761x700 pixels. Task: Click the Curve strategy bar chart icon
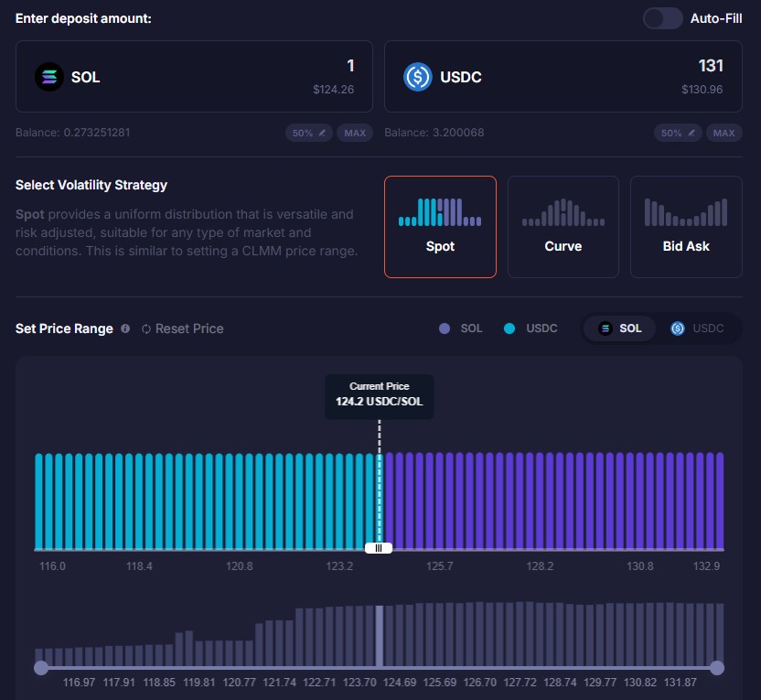[x=563, y=212]
